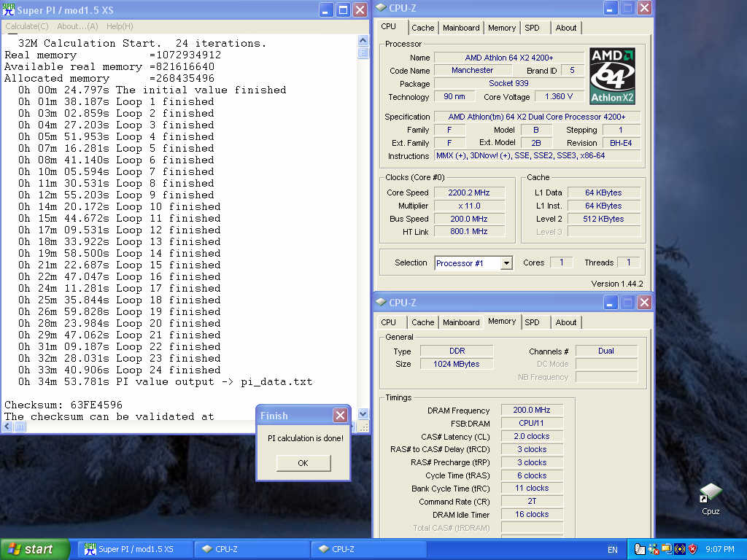Viewport: 747px width, 560px height.
Task: Click the top CPU-Z window title icon
Action: (x=381, y=8)
